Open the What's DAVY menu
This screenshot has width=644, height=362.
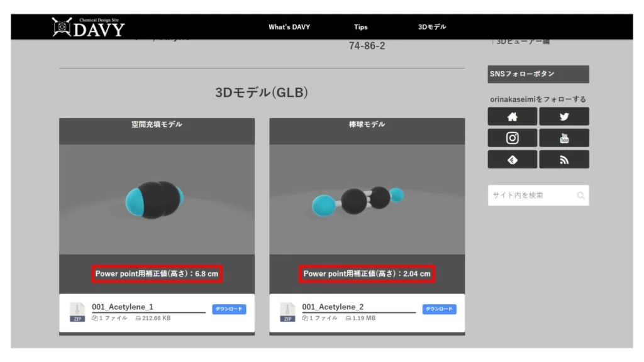(289, 27)
